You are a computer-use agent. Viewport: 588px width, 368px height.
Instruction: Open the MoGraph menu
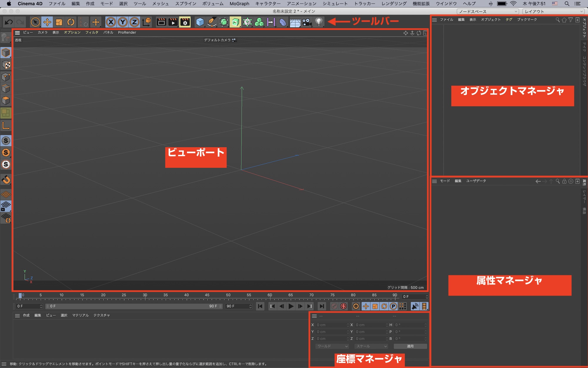(x=239, y=4)
